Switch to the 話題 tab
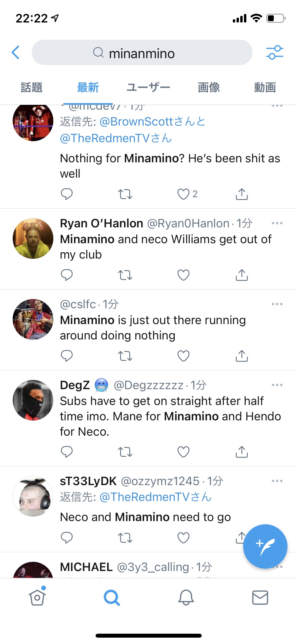The image size is (297, 644). click(32, 88)
